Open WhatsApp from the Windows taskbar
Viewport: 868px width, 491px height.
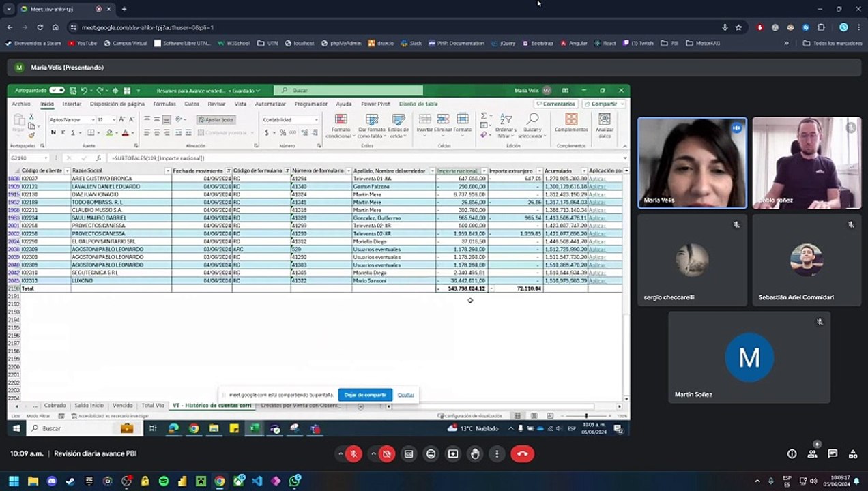pos(294,481)
